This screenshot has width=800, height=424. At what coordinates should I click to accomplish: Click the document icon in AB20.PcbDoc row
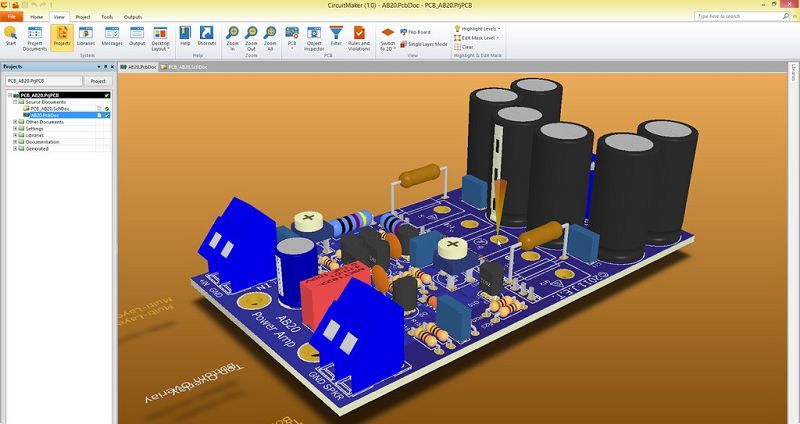point(99,115)
